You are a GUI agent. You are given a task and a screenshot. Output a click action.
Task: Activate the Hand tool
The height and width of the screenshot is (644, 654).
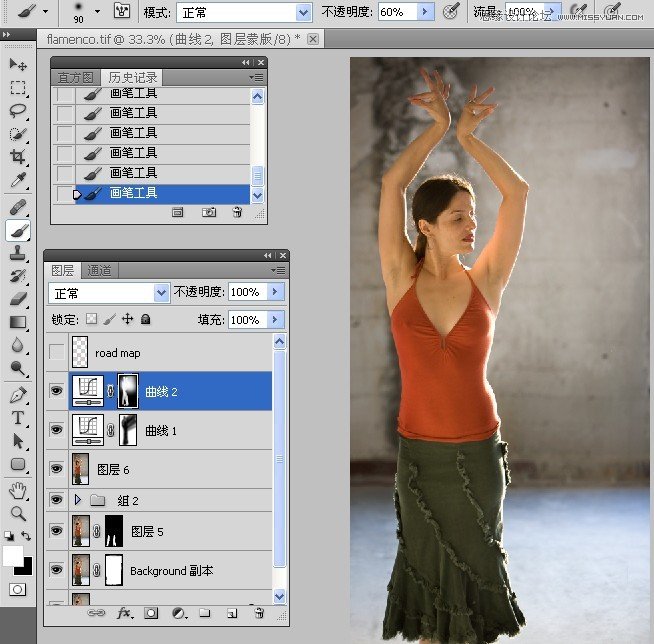18,490
